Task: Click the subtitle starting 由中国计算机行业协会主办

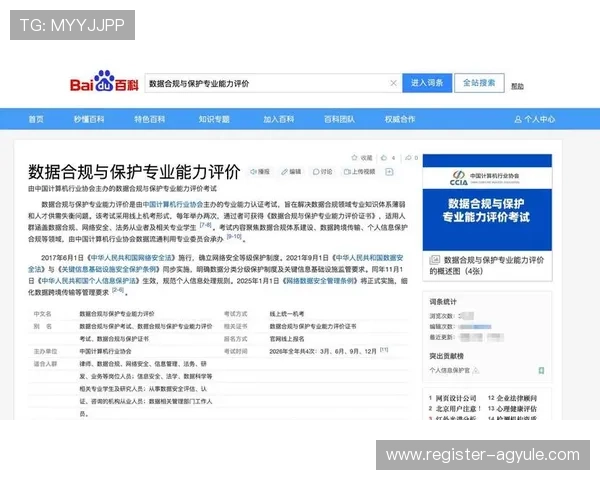Action: [x=122, y=189]
